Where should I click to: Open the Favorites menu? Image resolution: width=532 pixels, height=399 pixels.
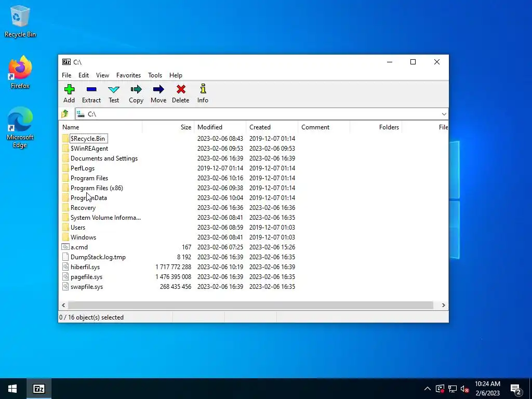[x=128, y=75]
